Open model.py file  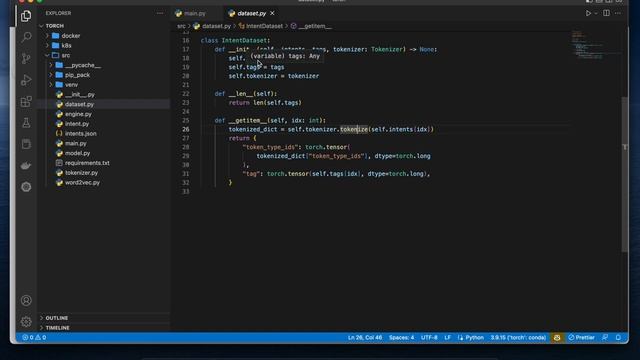click(77, 153)
